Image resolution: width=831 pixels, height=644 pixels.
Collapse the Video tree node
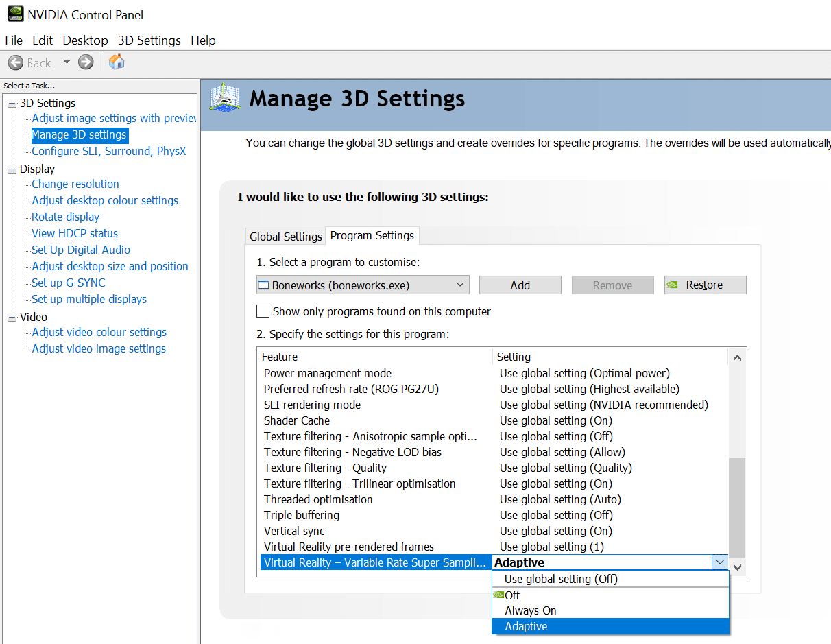(12, 317)
